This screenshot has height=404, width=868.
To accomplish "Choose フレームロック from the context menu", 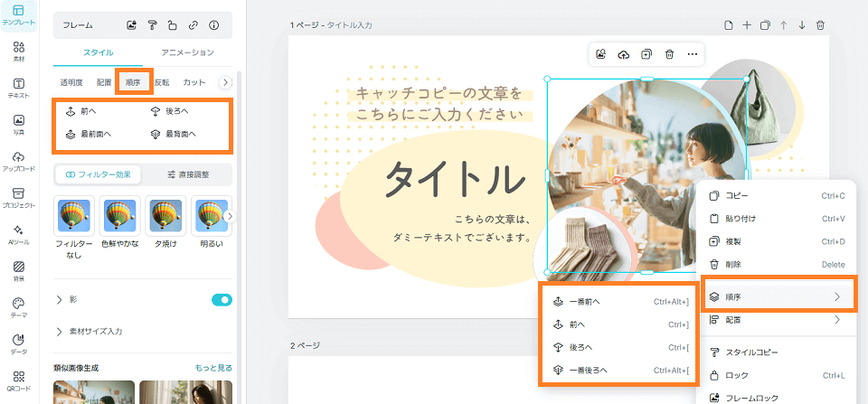I will pos(778,398).
